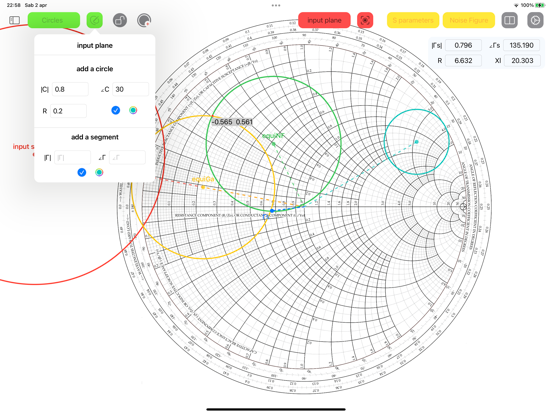The width and height of the screenshot is (552, 414).
Task: Tap the coordinate readout -0.565 0.561
Action: [232, 122]
